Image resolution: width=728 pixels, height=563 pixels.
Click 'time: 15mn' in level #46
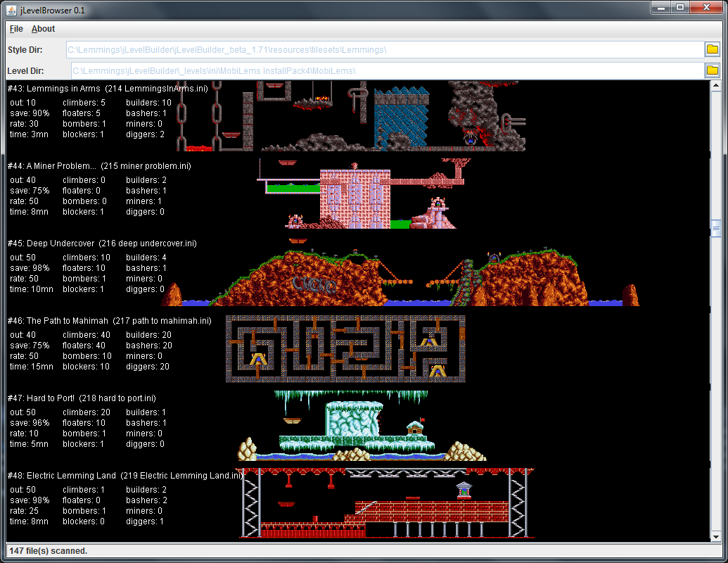point(32,367)
